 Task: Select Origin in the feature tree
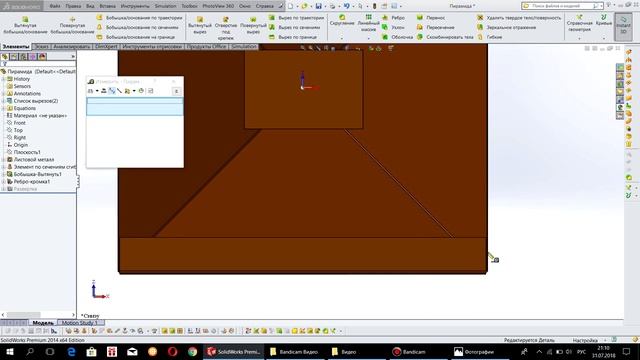[20, 145]
